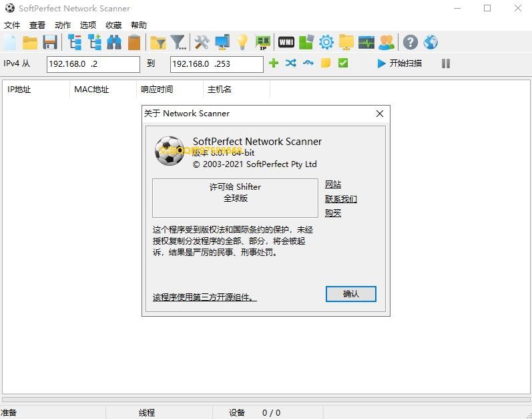Image resolution: width=532 pixels, height=419 pixels.
Task: Maximize the SoftPerfect Network Scanner window
Action: 487,8
